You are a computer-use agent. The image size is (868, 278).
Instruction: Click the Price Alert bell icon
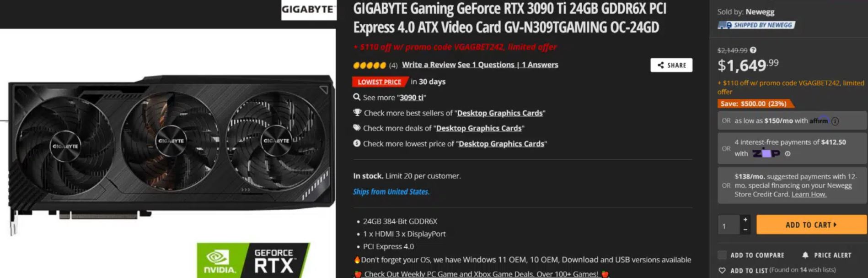pos(805,255)
